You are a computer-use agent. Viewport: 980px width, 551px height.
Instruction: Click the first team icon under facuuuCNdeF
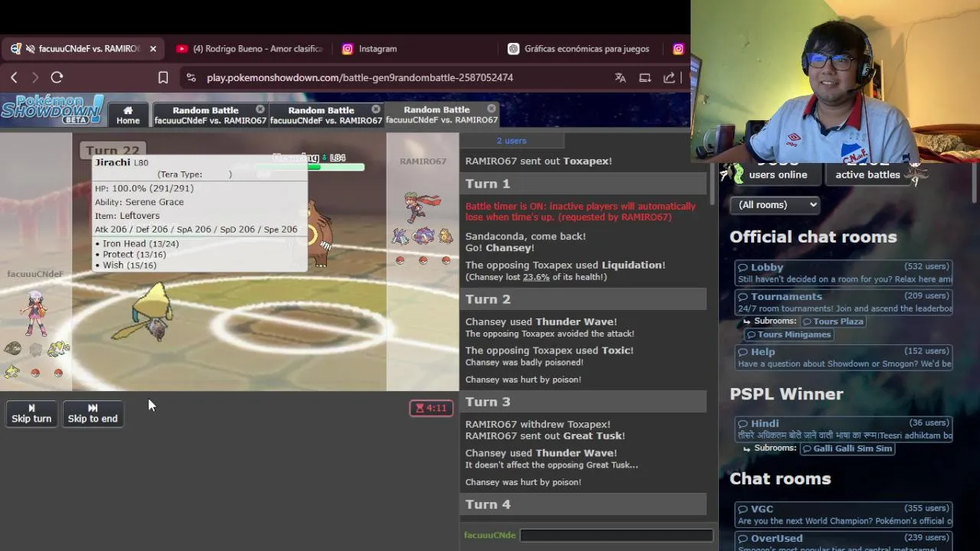tap(12, 349)
